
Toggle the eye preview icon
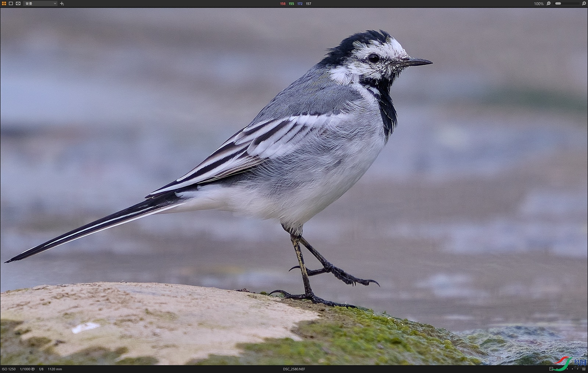pos(18,3)
